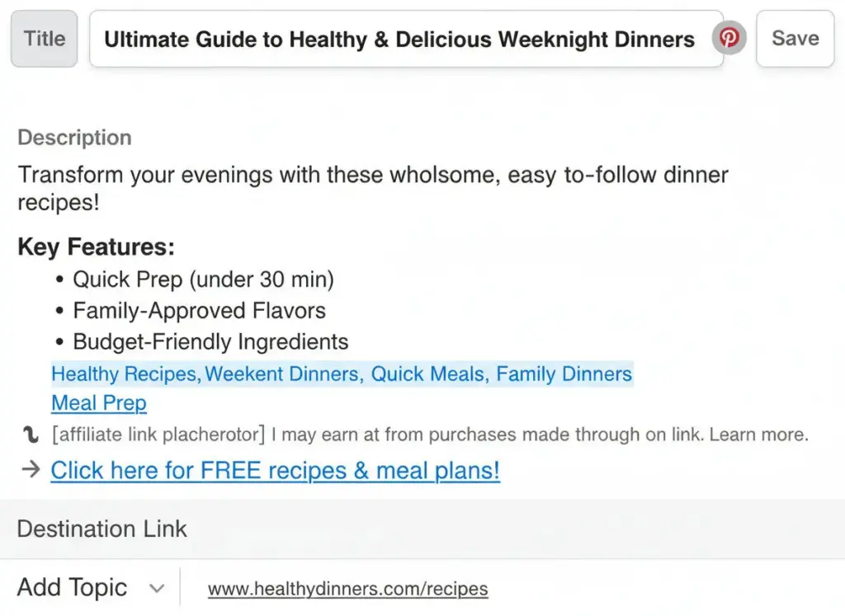Click the arrow icon beside the CTA link
Image resolution: width=845 pixels, height=616 pixels.
click(x=31, y=469)
